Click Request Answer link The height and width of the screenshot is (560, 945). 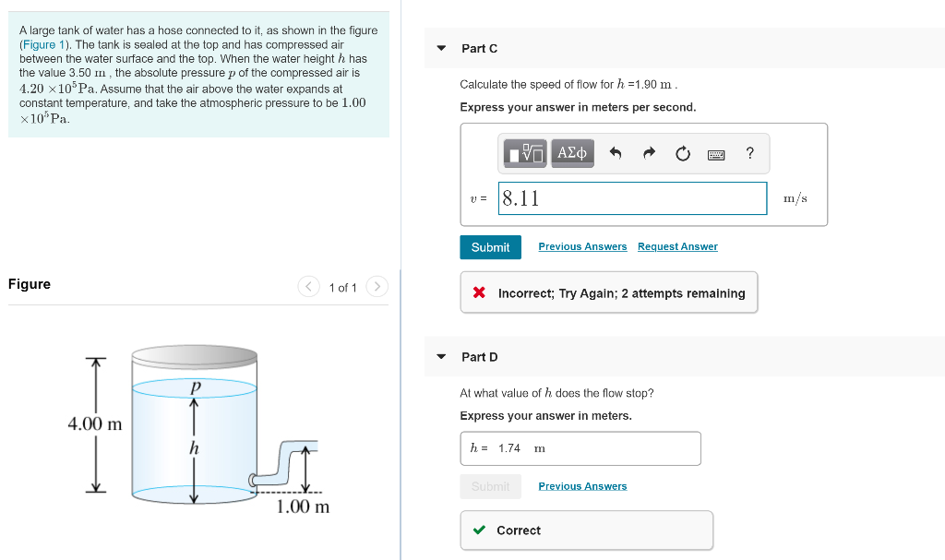coord(677,246)
